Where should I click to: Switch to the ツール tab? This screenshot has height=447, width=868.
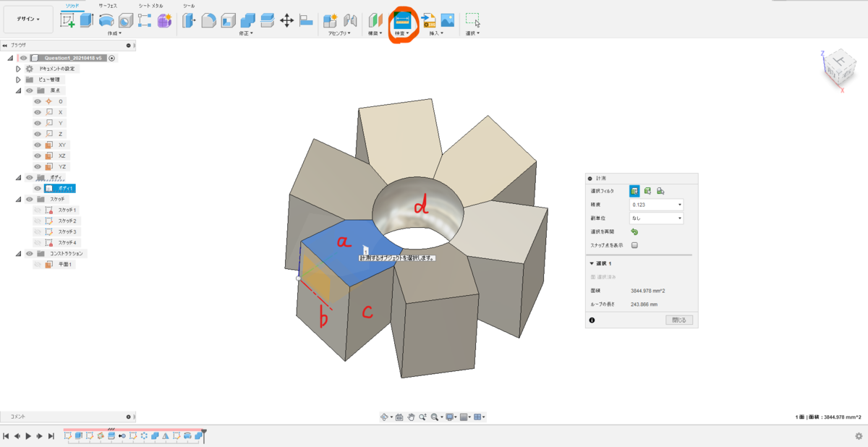pos(189,6)
